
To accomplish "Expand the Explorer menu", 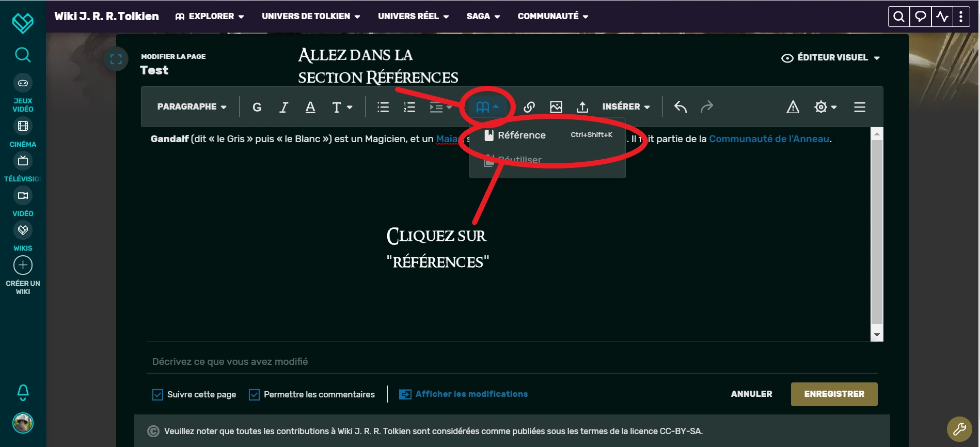I will click(x=210, y=17).
